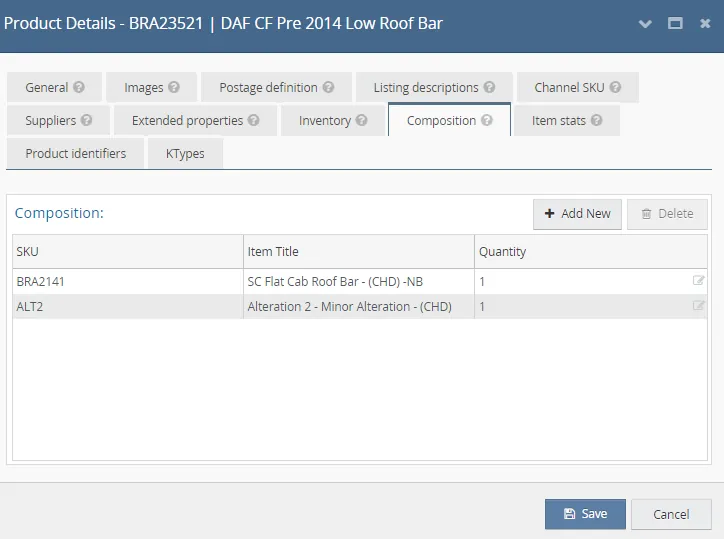Click help icon beside Suppliers tab
The height and width of the screenshot is (539, 724).
click(x=86, y=120)
